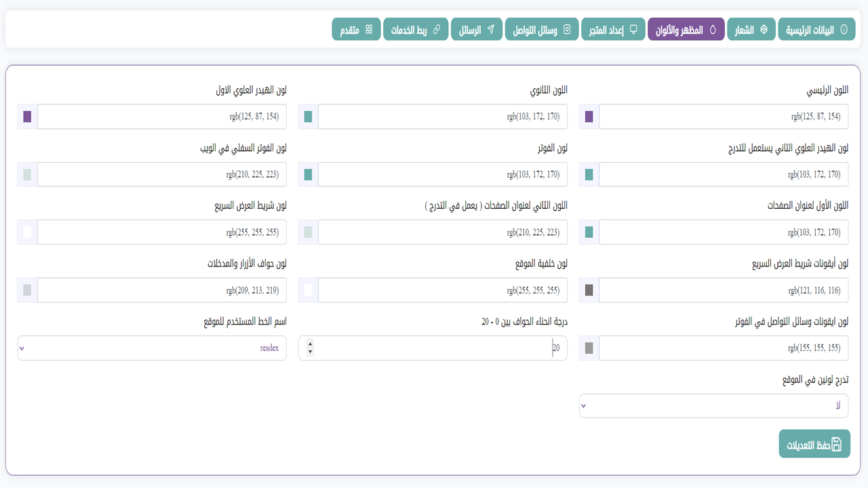Open the purple اللون الرئيسي color swatch
868x488 pixels.
coord(589,117)
